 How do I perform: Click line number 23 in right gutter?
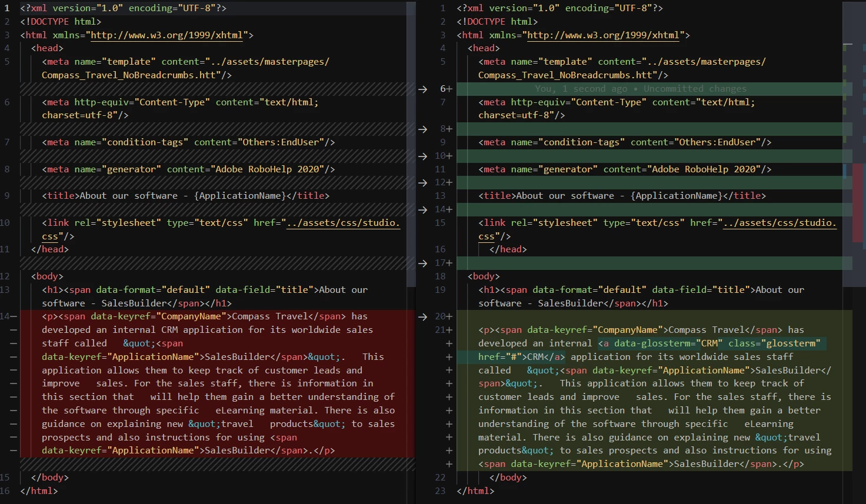click(x=440, y=490)
